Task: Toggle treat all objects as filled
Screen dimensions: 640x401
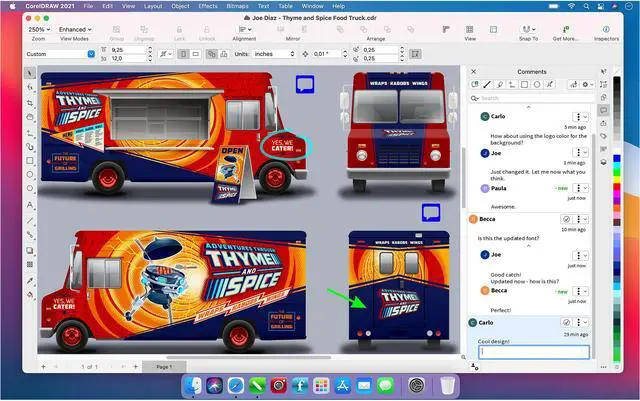Action: 416,54
